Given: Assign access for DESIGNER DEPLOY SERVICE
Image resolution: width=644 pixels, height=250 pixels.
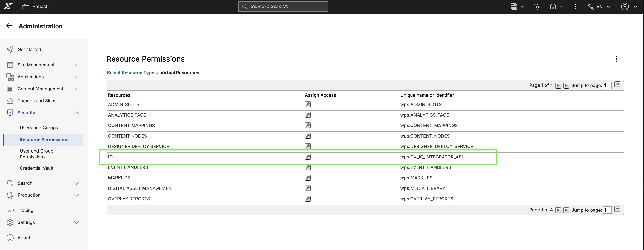Looking at the screenshot, I should (x=308, y=146).
